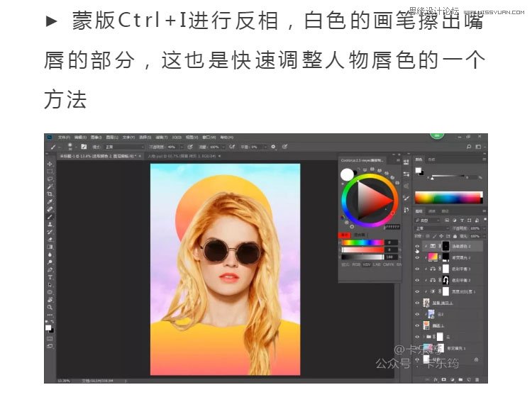
Task: Select the Crop tool
Action: click(50, 194)
